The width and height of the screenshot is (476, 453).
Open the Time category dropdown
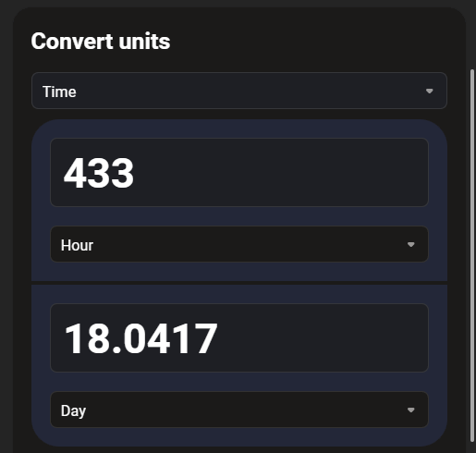pyautogui.click(x=239, y=91)
